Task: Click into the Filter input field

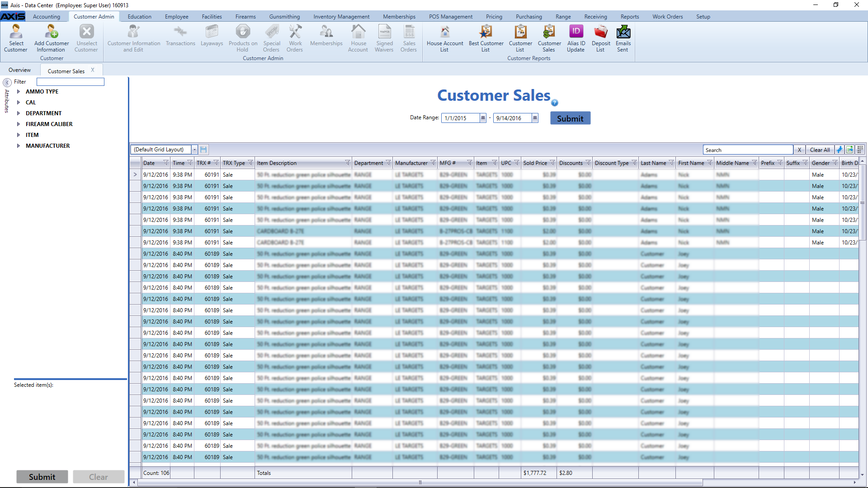Action: 71,82
